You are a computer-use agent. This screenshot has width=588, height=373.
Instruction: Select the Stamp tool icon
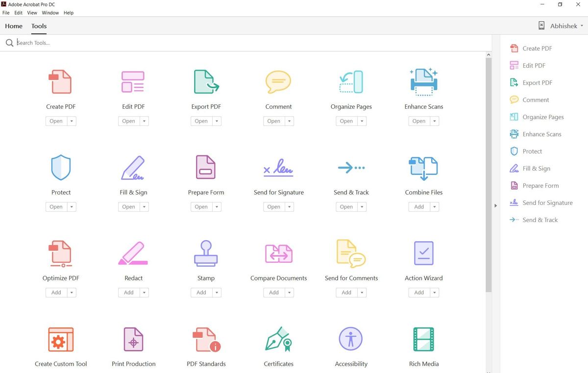[206, 253]
